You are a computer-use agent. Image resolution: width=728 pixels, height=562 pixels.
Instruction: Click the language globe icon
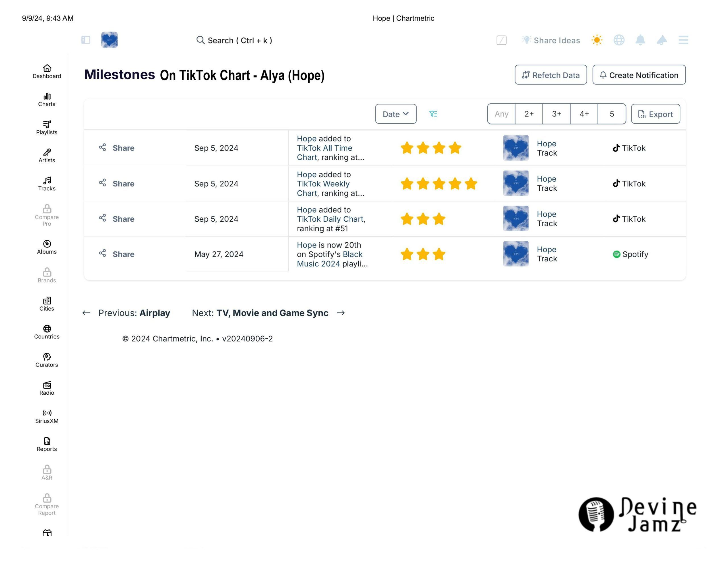[x=619, y=40]
